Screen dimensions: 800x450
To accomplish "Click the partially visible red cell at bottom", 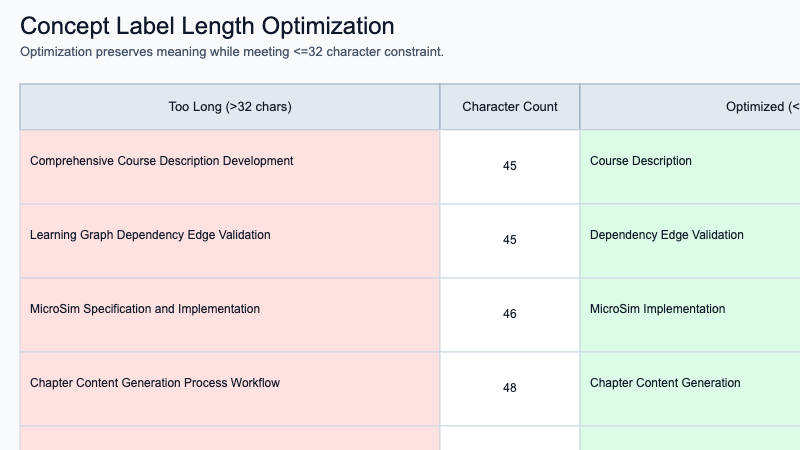I will (x=230, y=438).
